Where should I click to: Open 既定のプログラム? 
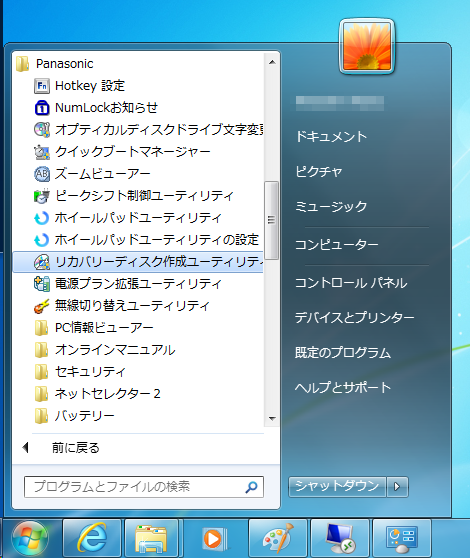[x=343, y=353]
